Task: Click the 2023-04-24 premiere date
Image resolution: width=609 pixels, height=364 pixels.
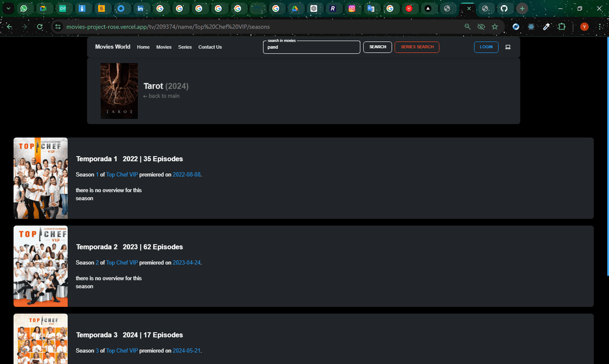Action: pyautogui.click(x=186, y=263)
